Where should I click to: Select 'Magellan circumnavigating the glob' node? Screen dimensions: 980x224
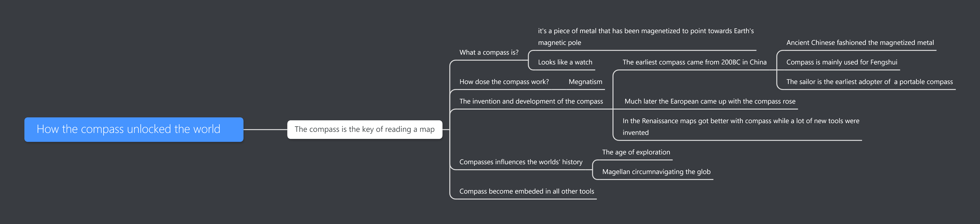pos(656,172)
